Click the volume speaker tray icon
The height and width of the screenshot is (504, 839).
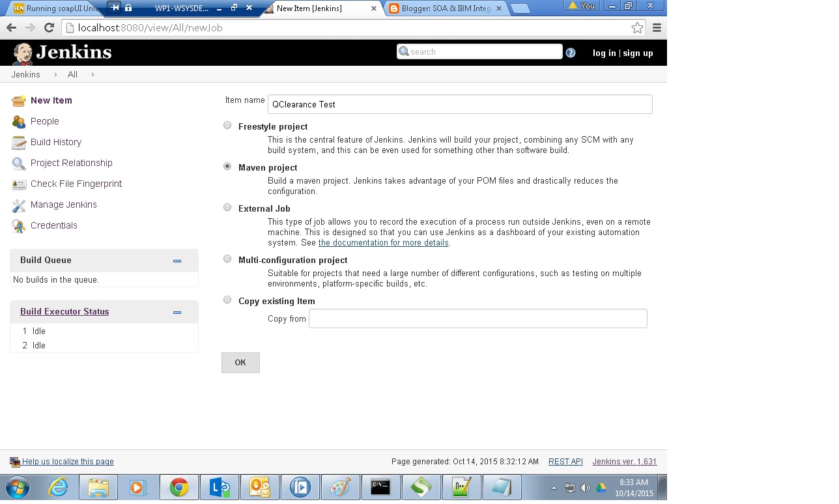585,488
